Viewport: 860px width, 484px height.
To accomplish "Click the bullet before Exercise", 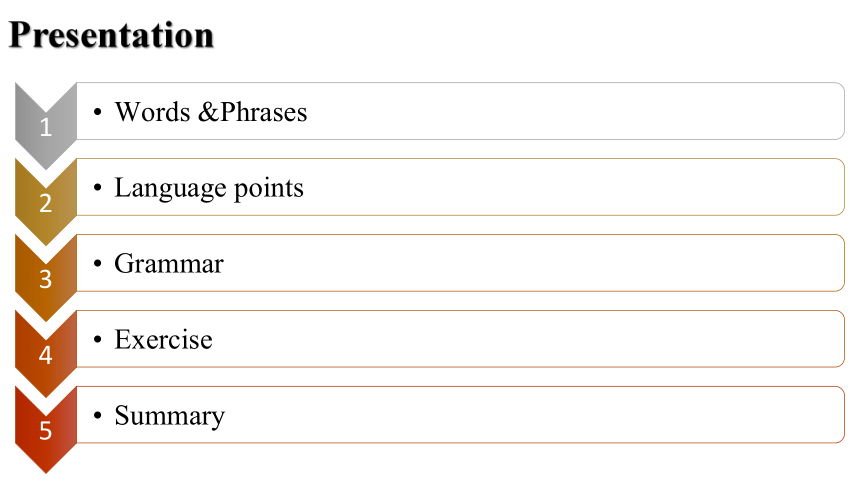I will [x=98, y=340].
